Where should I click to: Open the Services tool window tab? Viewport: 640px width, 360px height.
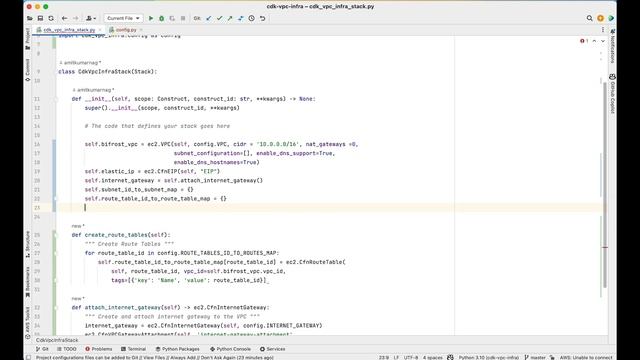(273, 349)
